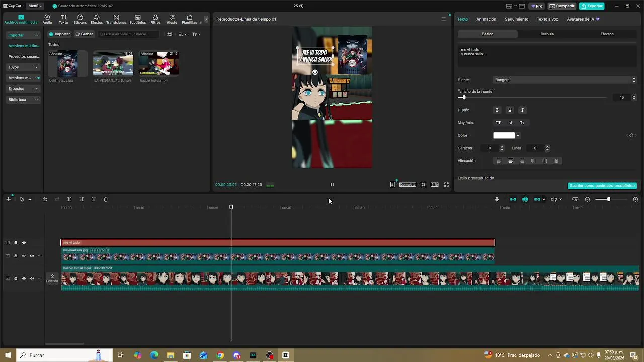Expand the Biblioteca sidebar section
644x362 pixels.
pos(23,100)
